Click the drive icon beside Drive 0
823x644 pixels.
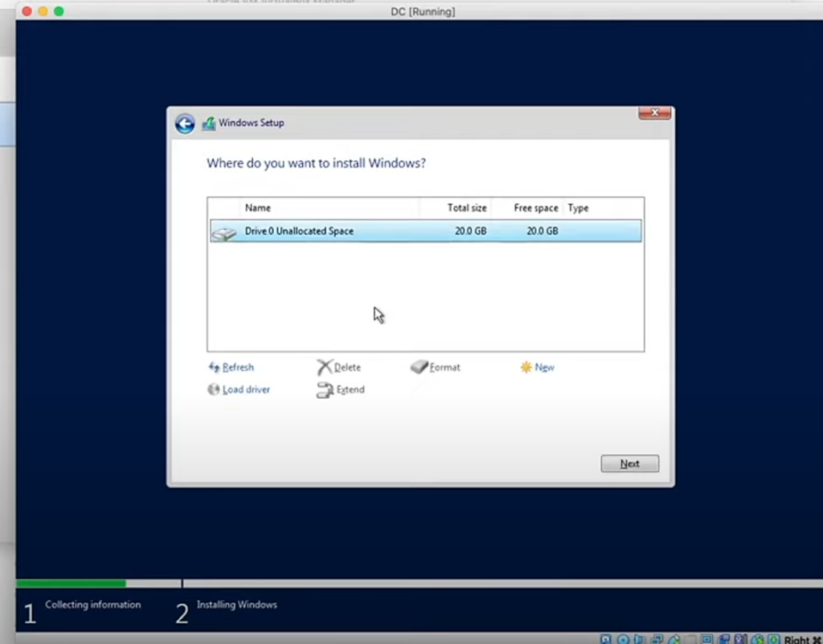[223, 232]
